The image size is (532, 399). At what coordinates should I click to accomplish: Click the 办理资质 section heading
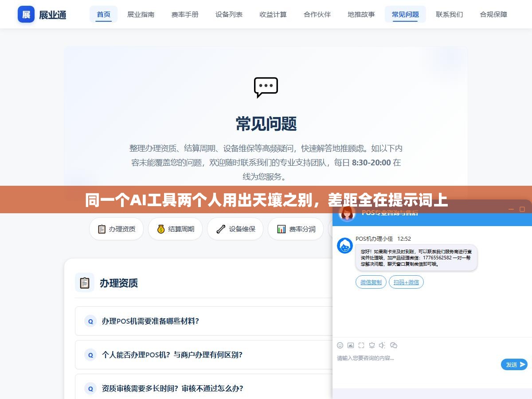[x=119, y=283]
